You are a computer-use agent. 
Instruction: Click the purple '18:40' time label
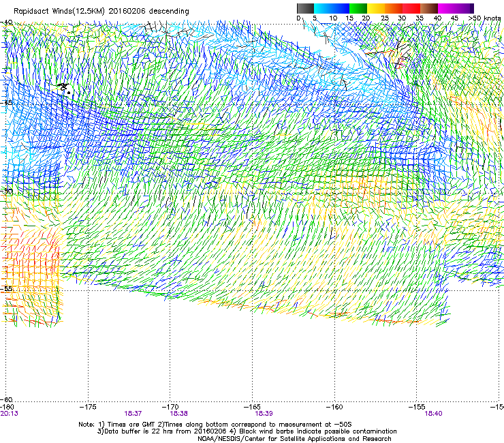click(x=434, y=414)
